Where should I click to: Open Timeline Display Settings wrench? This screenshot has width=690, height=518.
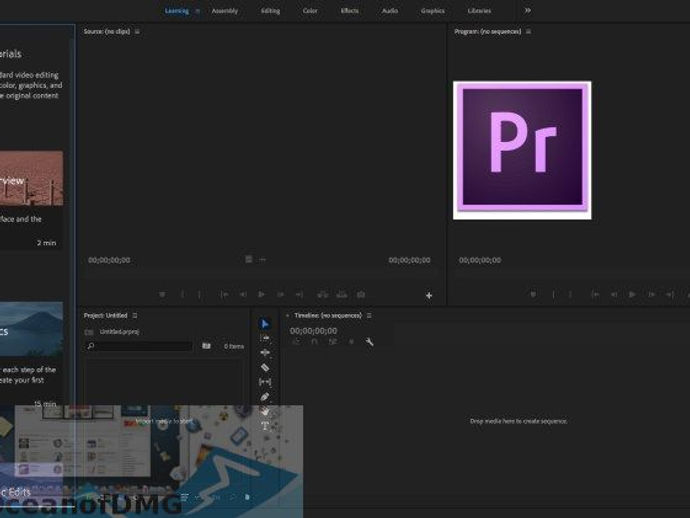370,342
